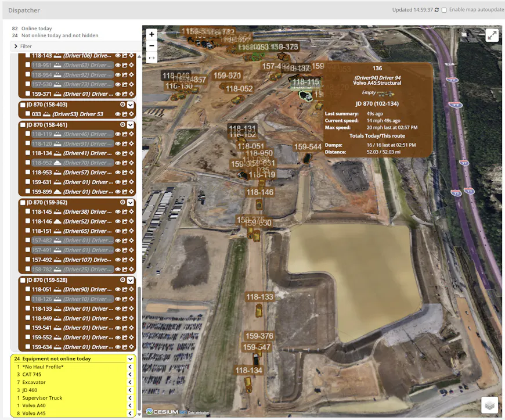Image resolution: width=505 pixels, height=420 pixels.
Task: Click the map width-expand arrow button
Action: [x=151, y=58]
